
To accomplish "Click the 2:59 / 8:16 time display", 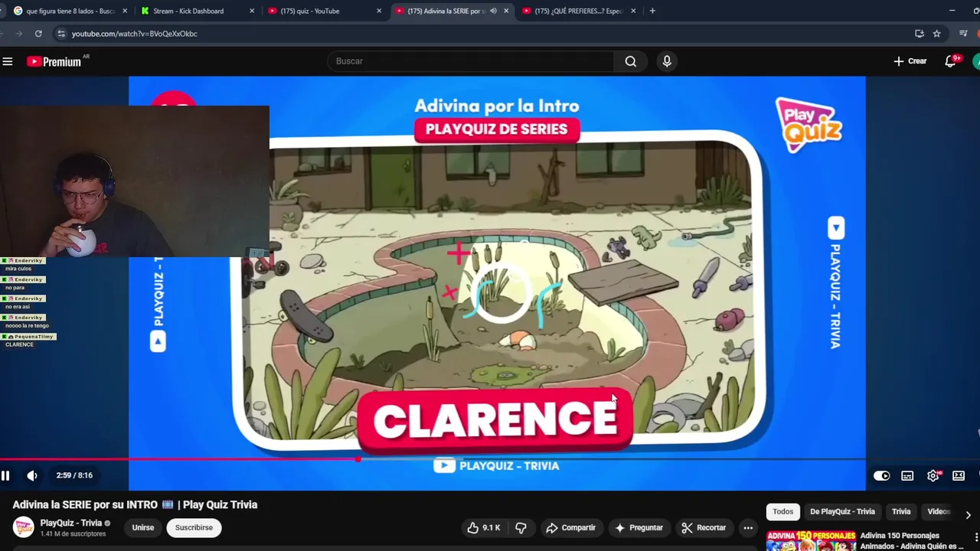I will pos(74,475).
